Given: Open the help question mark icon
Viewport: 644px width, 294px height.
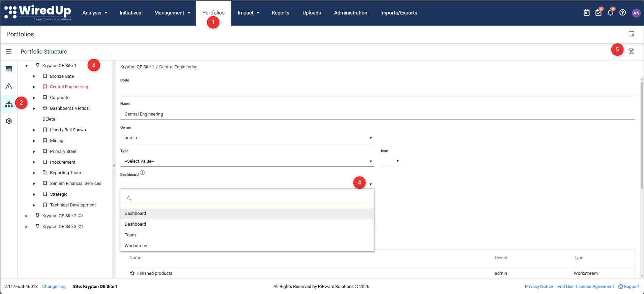Looking at the screenshot, I should (x=623, y=13).
